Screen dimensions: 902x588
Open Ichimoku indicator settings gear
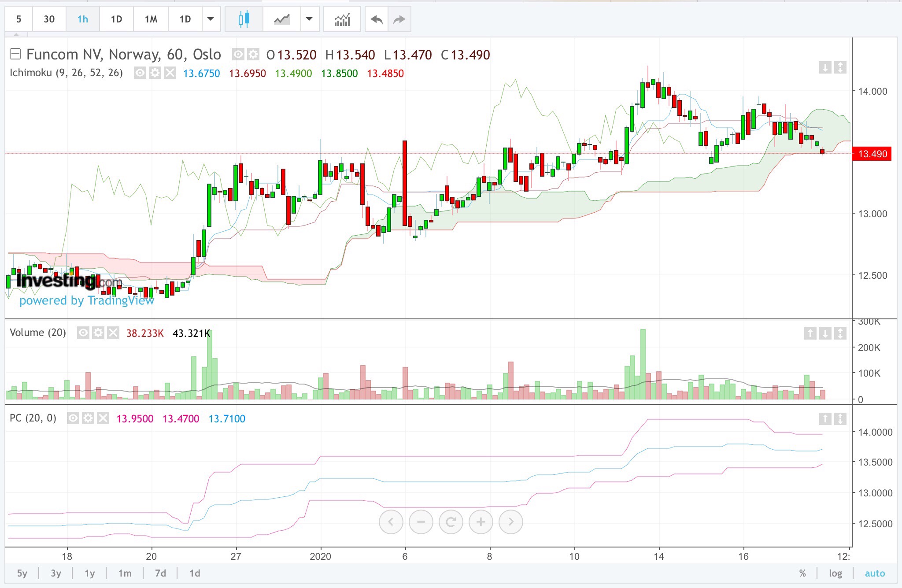pyautogui.click(x=155, y=73)
